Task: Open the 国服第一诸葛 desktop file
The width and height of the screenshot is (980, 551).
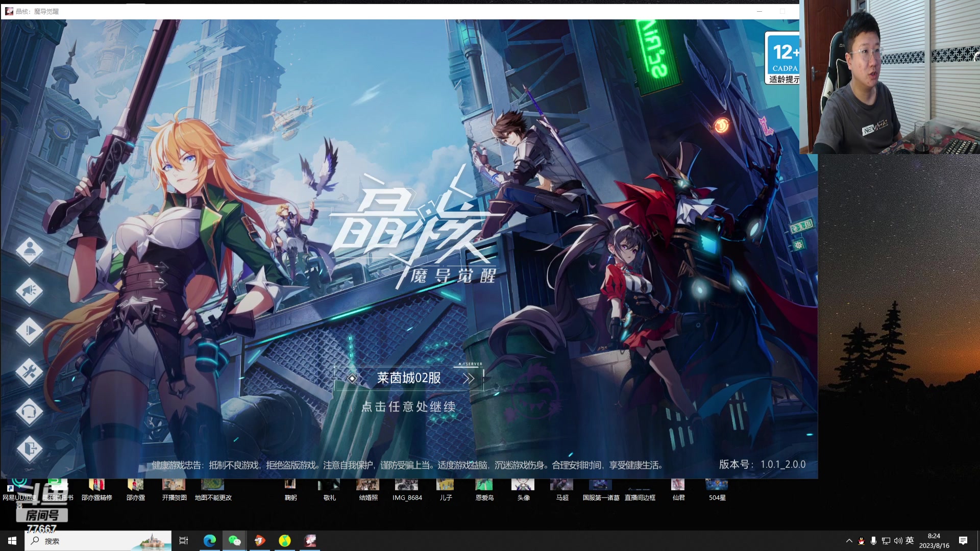Action: point(601,490)
